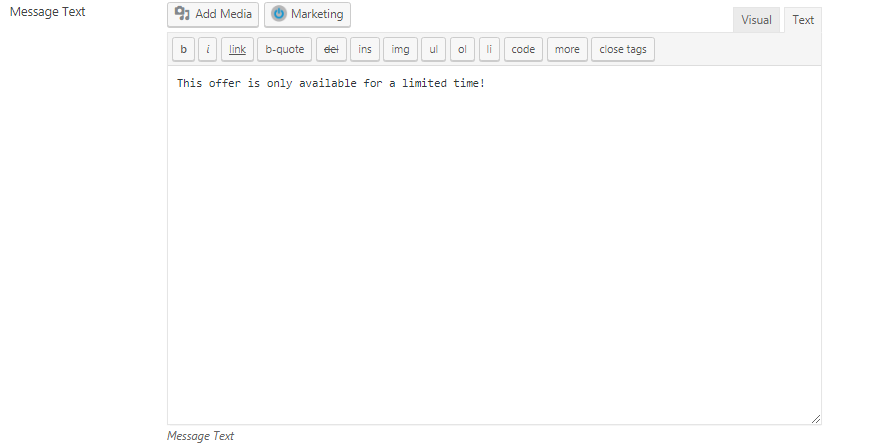This screenshot has height=445, width=887.
Task: Insert unordered list with ul button
Action: [433, 49]
